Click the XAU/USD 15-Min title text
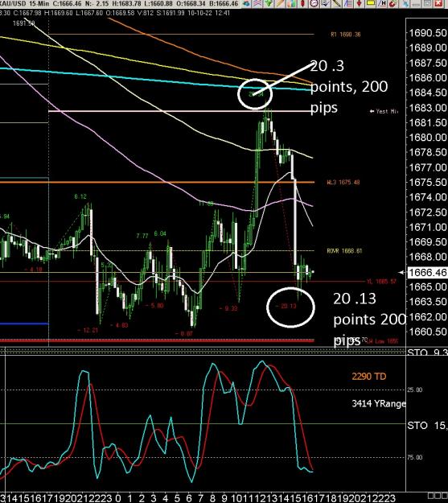Screen dimensions: 448x503 click(24, 3)
